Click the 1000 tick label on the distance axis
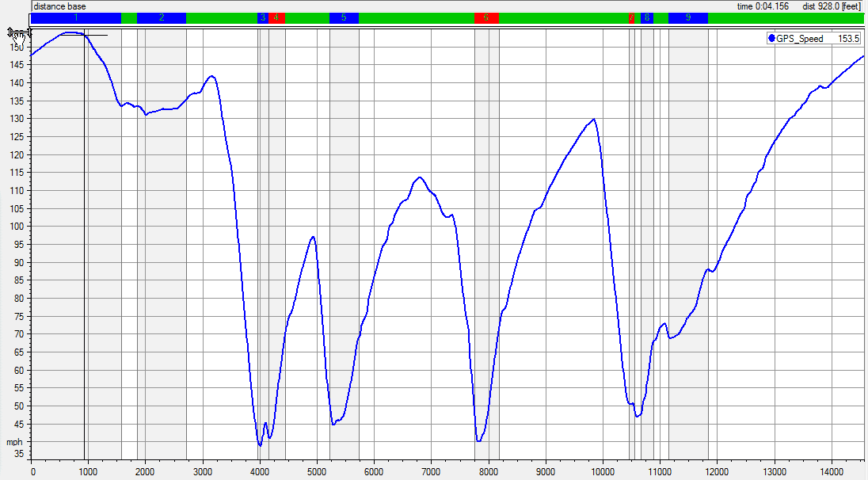This screenshot has height=480, width=868. [x=88, y=472]
